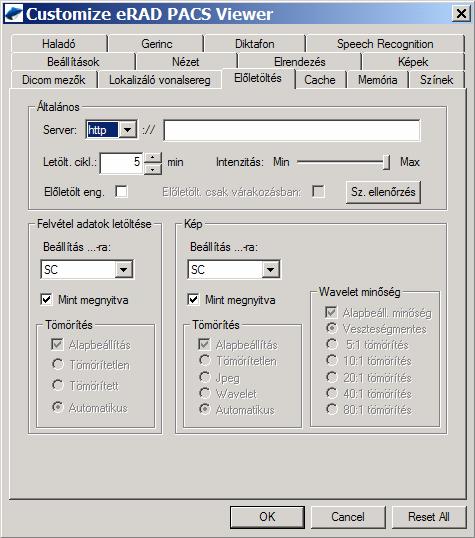Confirm settings with the OK button
The image size is (475, 538).
click(x=267, y=517)
